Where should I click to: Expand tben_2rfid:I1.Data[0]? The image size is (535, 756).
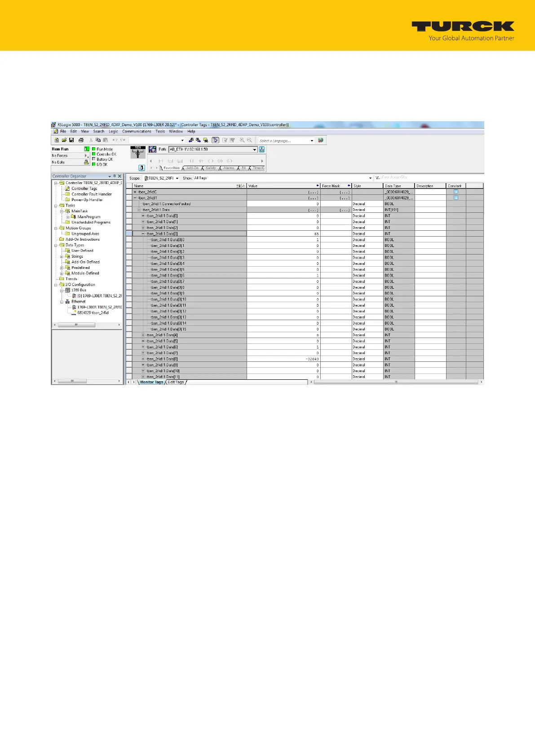click(x=143, y=216)
